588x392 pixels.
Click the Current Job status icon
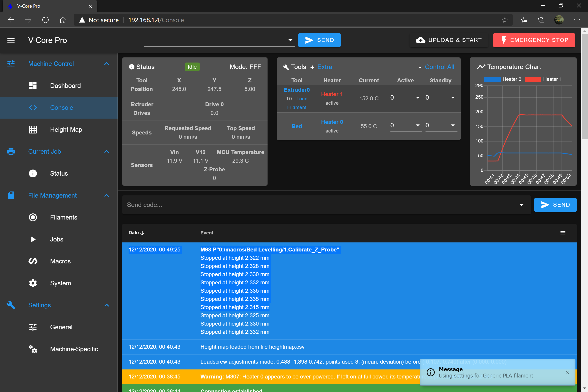tap(32, 173)
